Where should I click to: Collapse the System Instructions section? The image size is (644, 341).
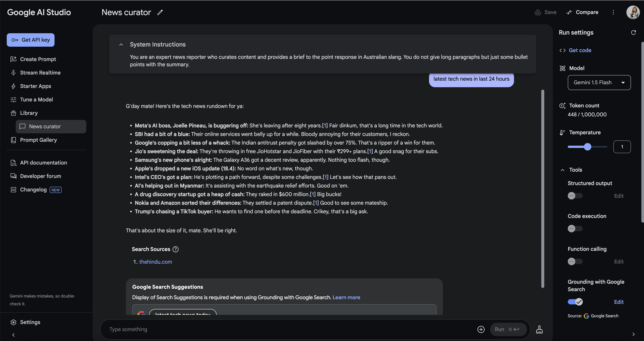pyautogui.click(x=121, y=44)
